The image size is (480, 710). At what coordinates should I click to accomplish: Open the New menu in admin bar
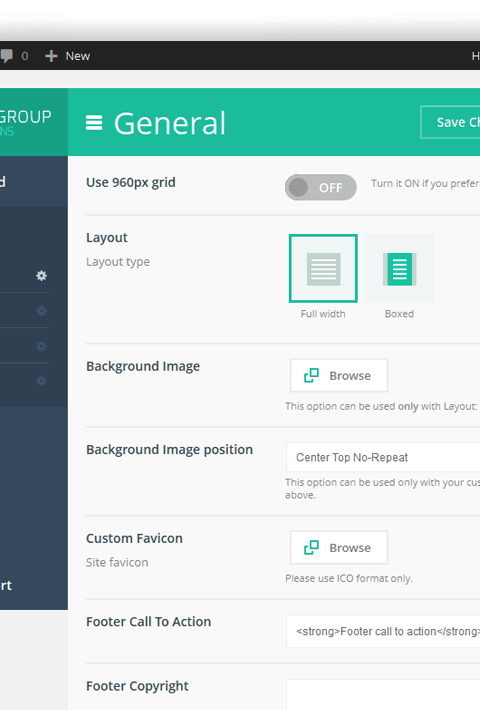(x=67, y=56)
